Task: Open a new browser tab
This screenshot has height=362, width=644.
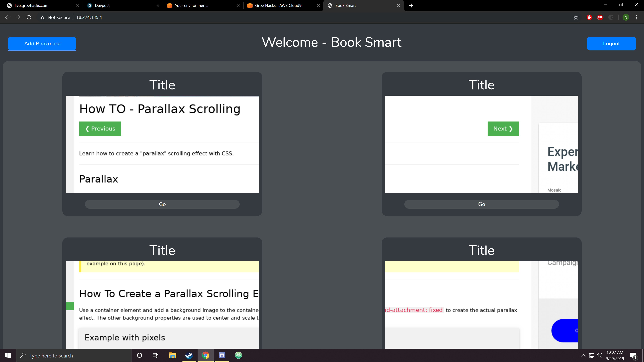Action: [x=411, y=6]
